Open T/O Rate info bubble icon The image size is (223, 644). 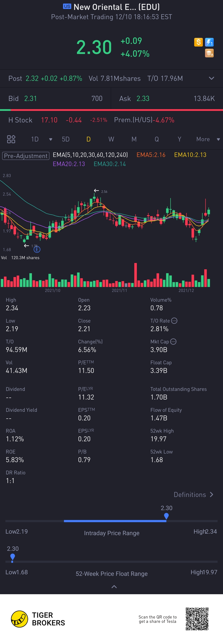(x=174, y=321)
